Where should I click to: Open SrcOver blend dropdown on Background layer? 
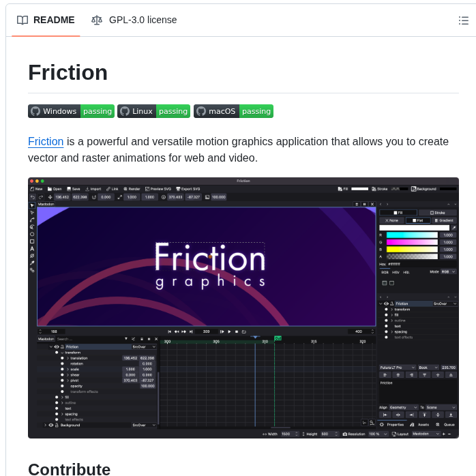144,425
